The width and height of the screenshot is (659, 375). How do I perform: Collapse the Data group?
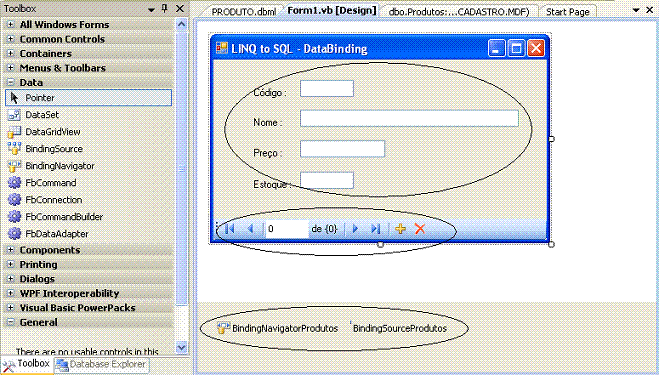tap(11, 82)
